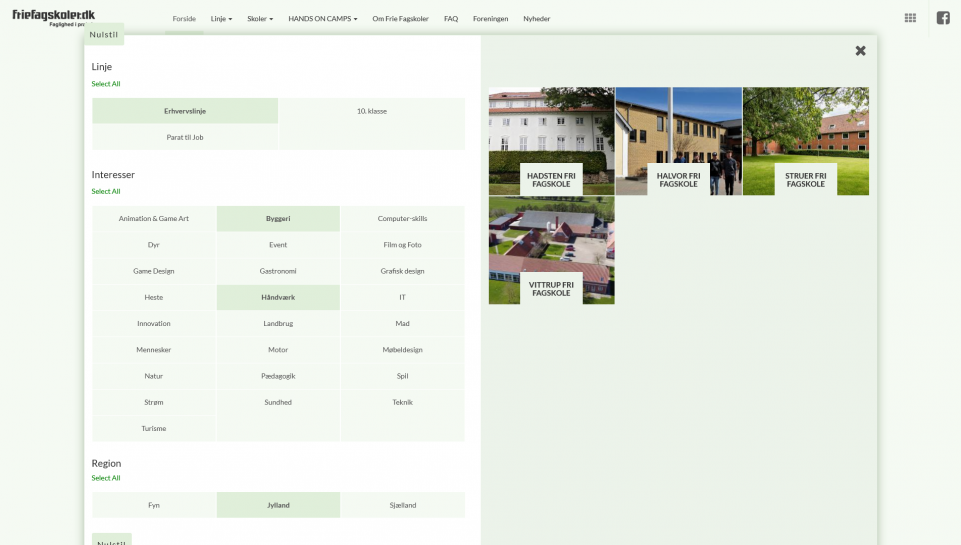
Task: Toggle the Mad interest
Action: click(x=403, y=324)
